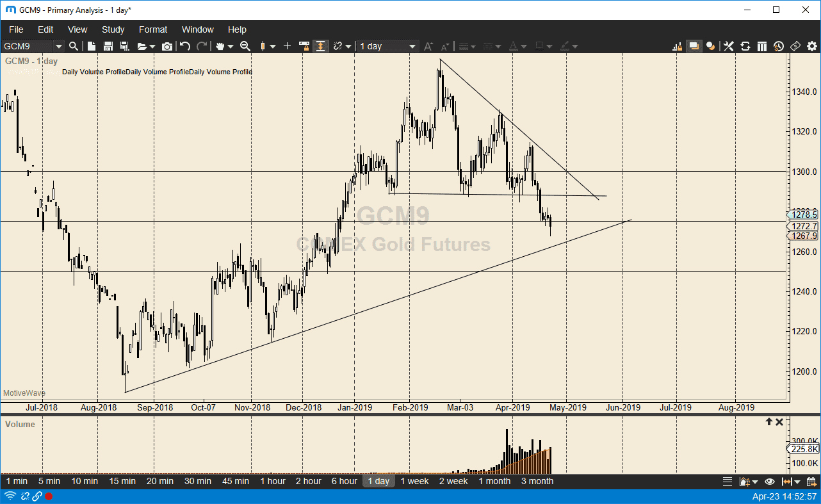Open chart preferences via the gear icon
This screenshot has width=821, height=504.
point(811,46)
